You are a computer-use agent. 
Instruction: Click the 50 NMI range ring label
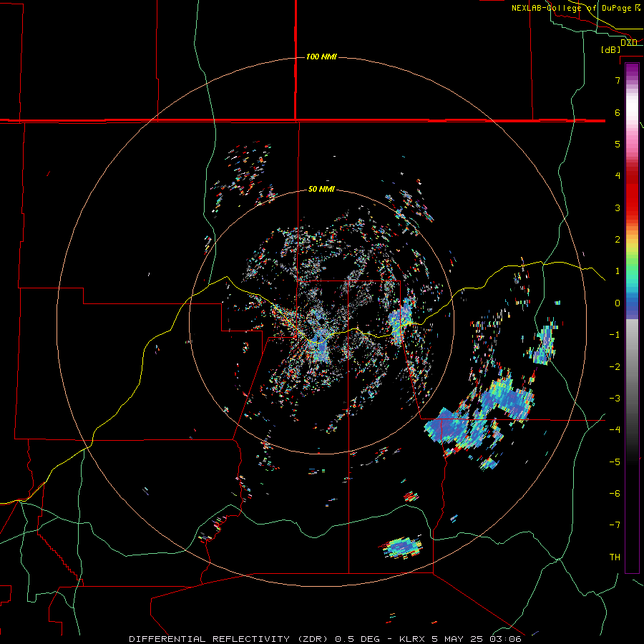click(321, 190)
